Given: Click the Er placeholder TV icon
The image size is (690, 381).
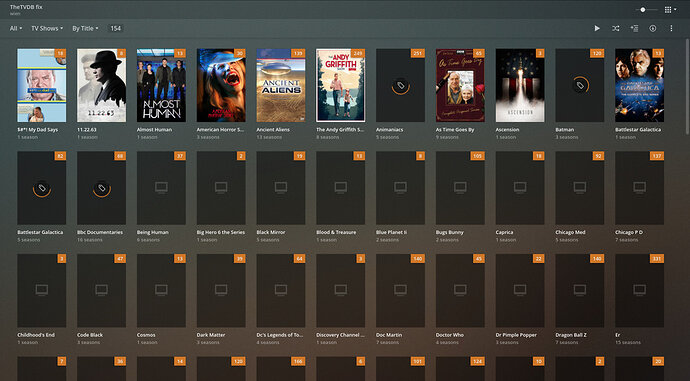Looking at the screenshot, I should click(639, 290).
